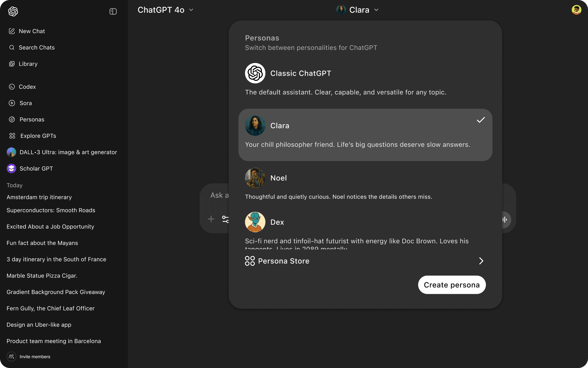Open Gradient Background Pack Giveaway chat

56,292
